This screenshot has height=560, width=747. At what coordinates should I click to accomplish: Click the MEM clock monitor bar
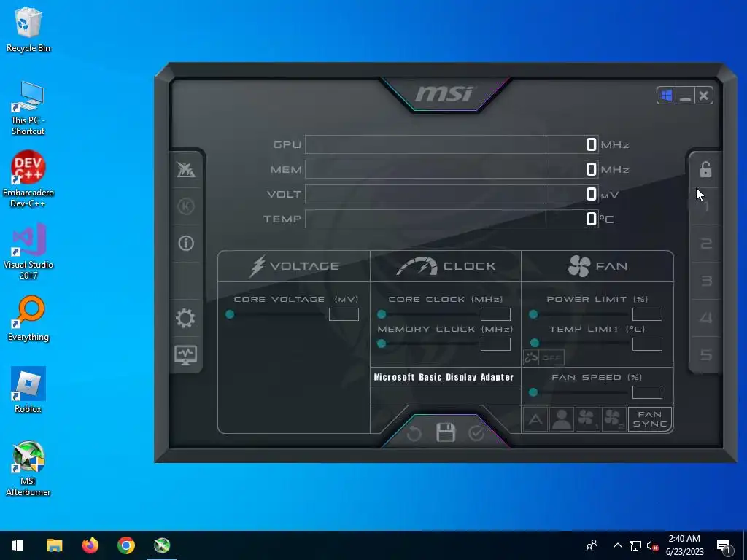(x=451, y=169)
